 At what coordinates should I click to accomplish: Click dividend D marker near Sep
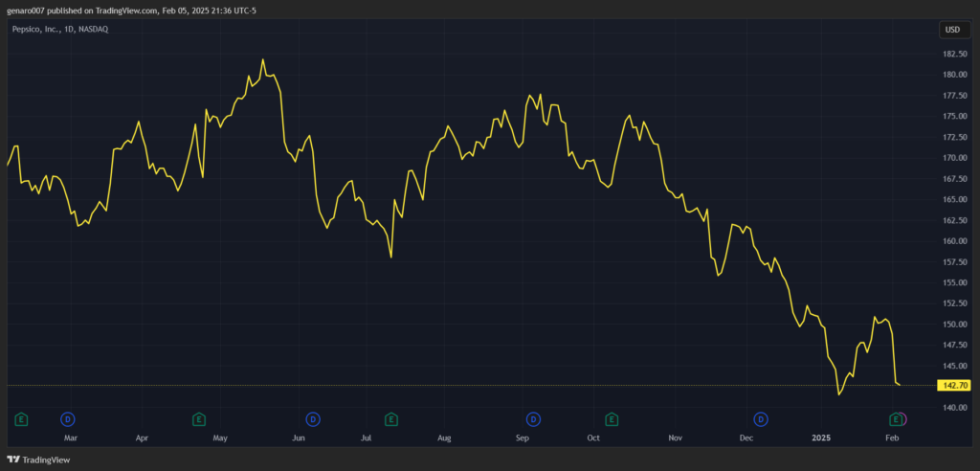coord(532,419)
